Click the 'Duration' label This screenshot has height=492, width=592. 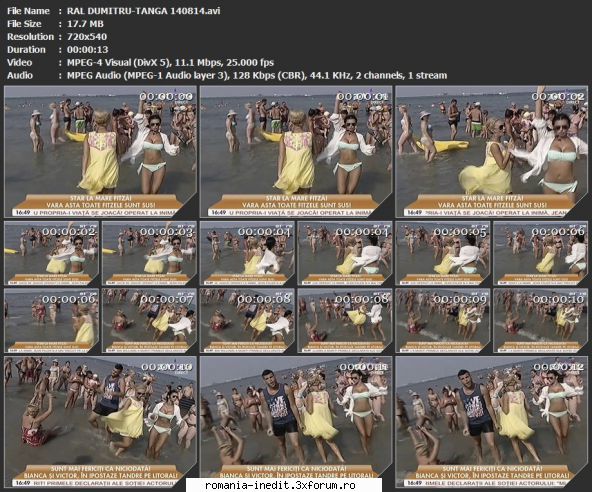coord(26,49)
